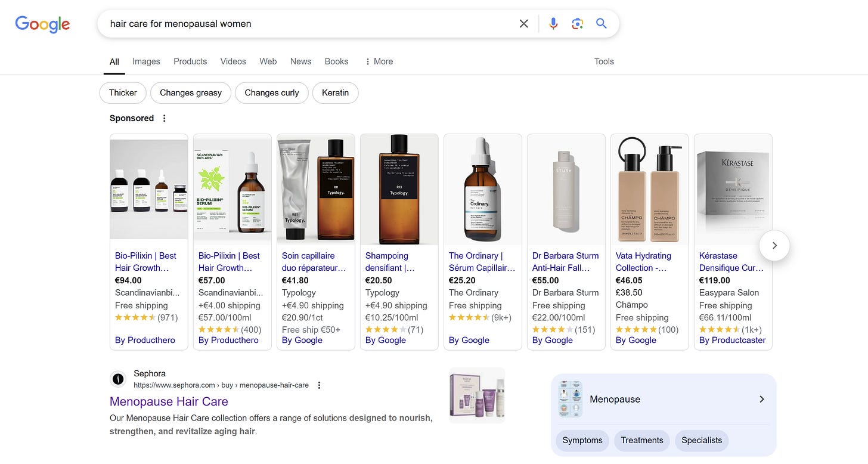Screen dimensions: 868x464
Task: Switch to the Books tab
Action: (336, 61)
